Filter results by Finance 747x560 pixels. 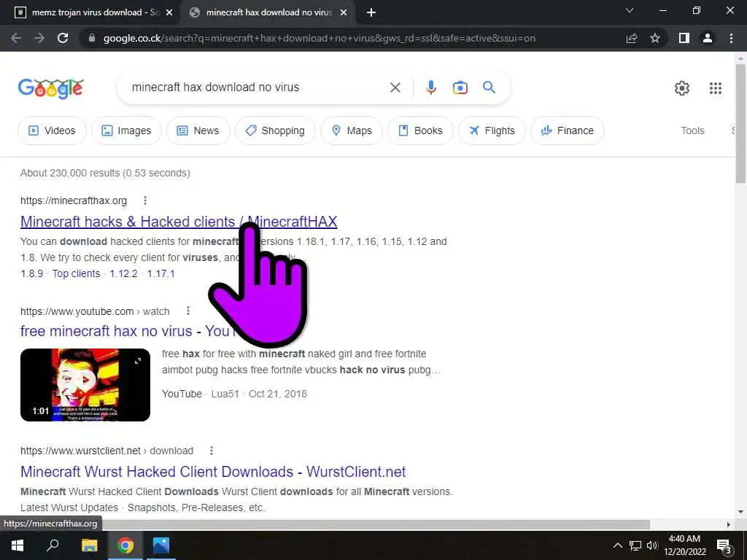(x=568, y=131)
